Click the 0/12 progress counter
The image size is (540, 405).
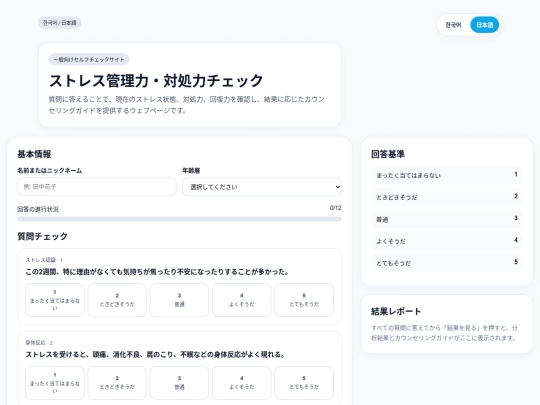(335, 208)
